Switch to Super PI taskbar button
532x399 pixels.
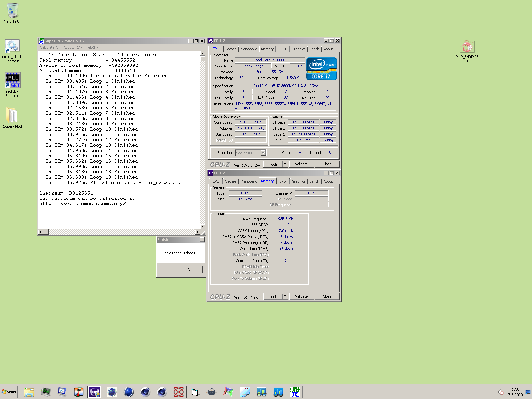click(x=295, y=392)
